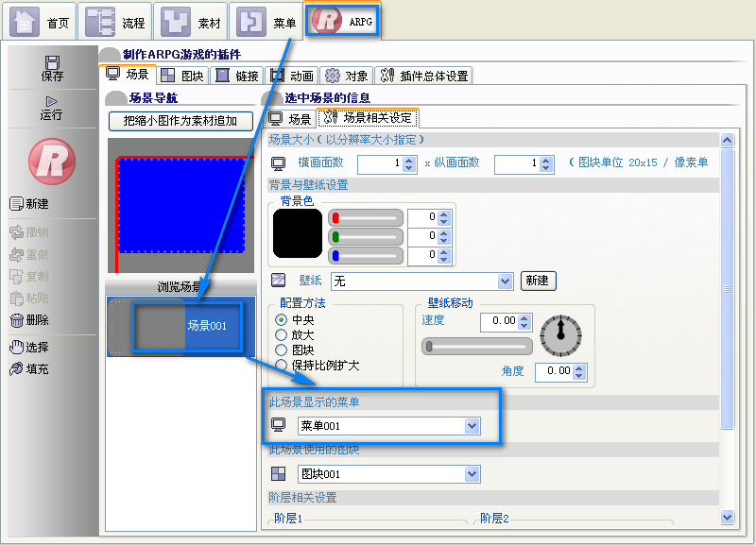
Task: Click the black 背景色 color swatch
Action: tap(298, 233)
